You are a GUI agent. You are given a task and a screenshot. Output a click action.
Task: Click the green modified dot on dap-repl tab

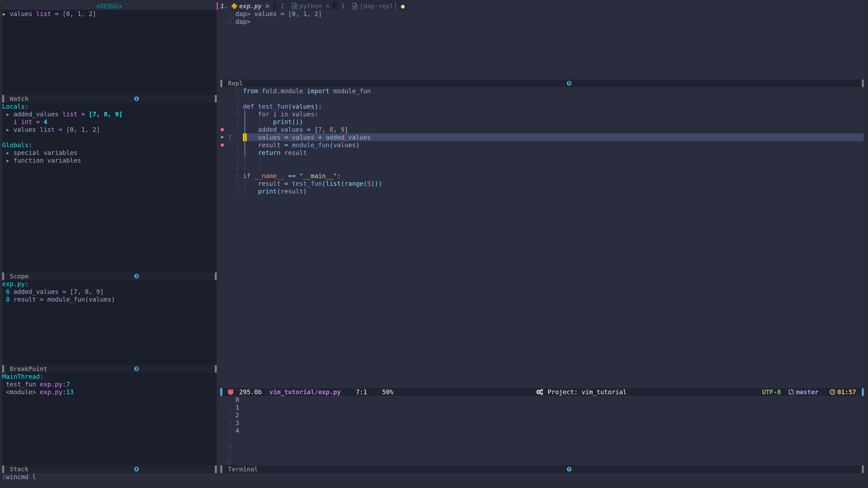click(403, 6)
